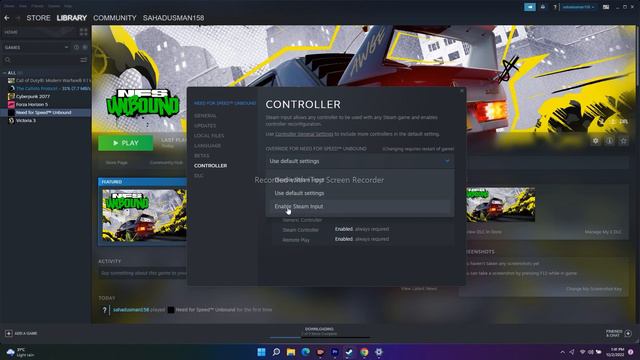Open the Steam Input override dropdown

point(360,161)
